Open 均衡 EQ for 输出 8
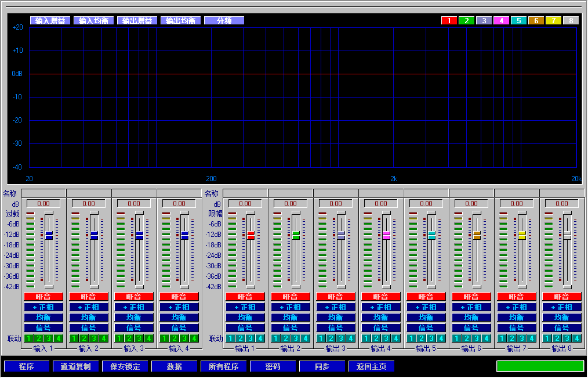 (562, 318)
